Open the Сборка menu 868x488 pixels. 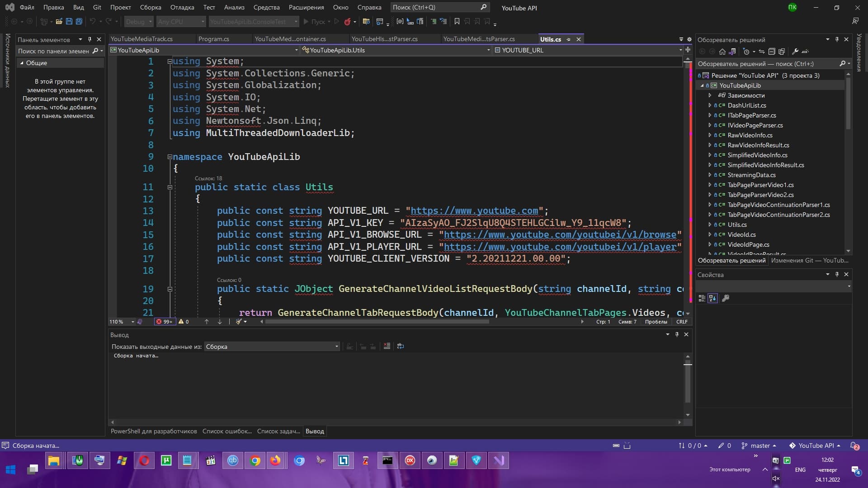point(151,7)
